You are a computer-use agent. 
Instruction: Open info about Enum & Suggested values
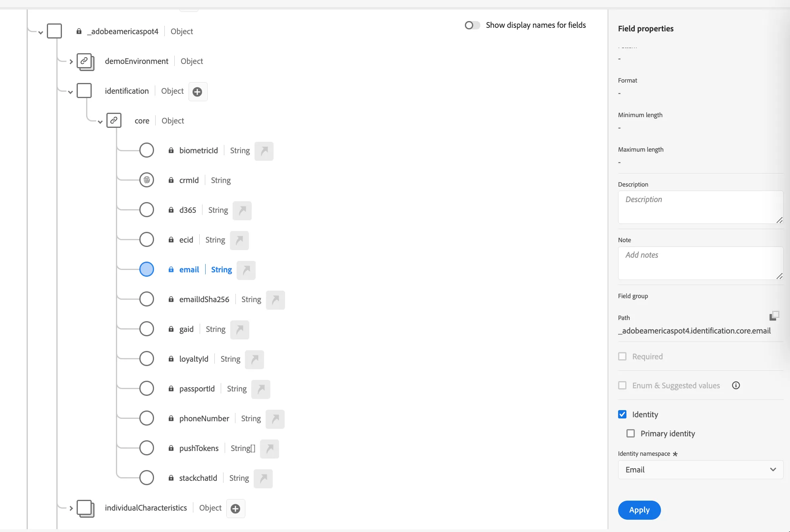coord(736,386)
